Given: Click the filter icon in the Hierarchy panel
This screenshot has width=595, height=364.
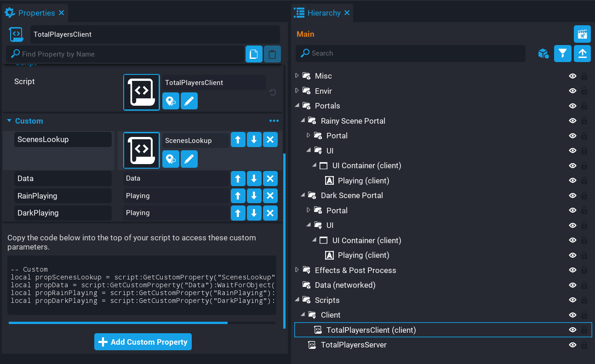Looking at the screenshot, I should tap(563, 53).
